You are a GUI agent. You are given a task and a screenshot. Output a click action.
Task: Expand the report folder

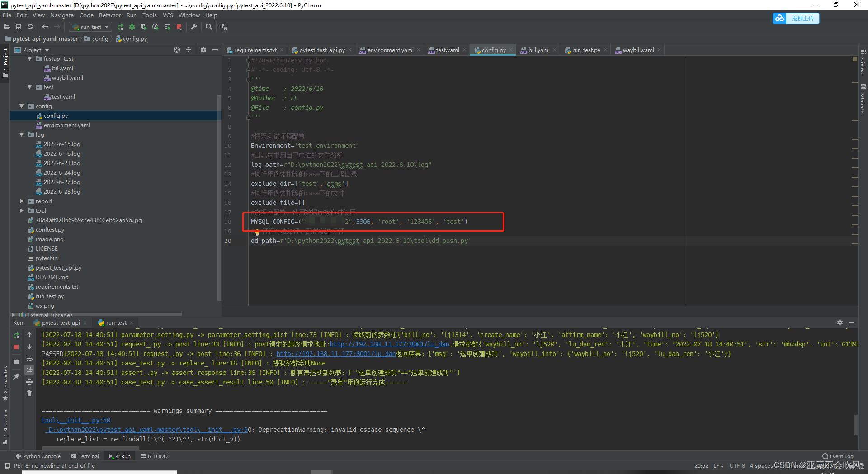(x=22, y=201)
